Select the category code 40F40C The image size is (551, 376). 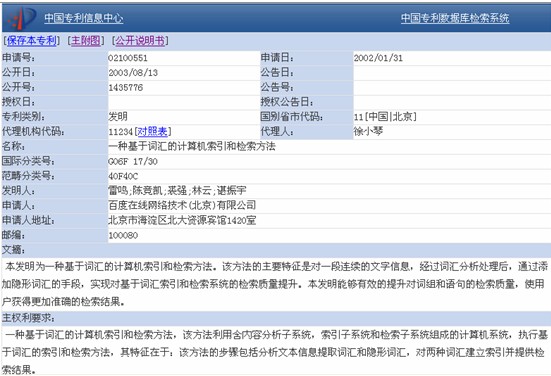(123, 176)
